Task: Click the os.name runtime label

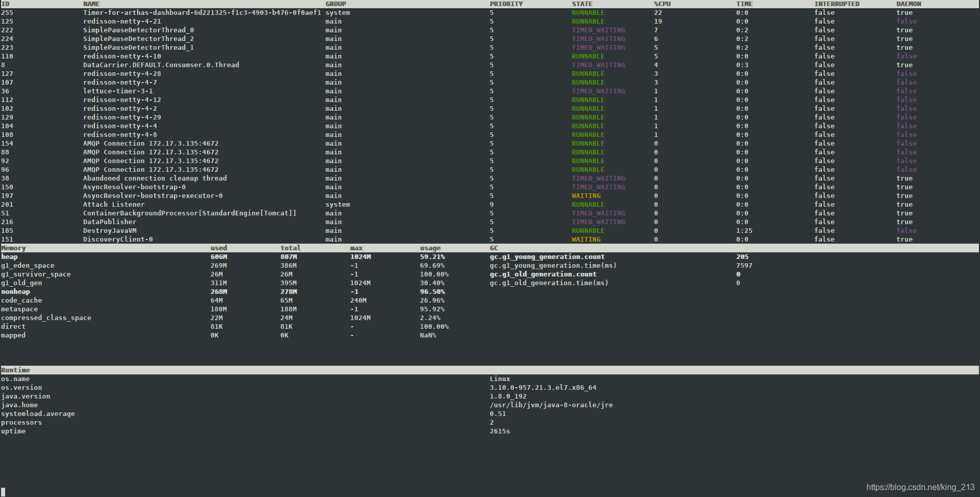Action: (15, 379)
